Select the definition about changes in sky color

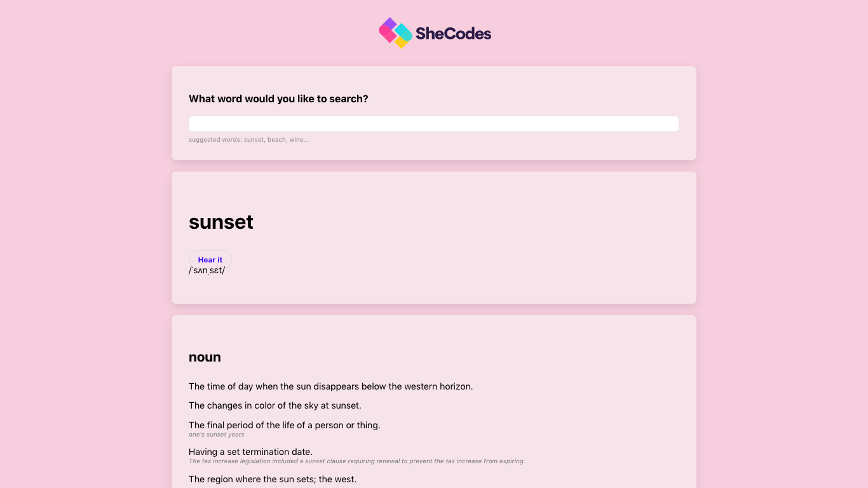(275, 405)
